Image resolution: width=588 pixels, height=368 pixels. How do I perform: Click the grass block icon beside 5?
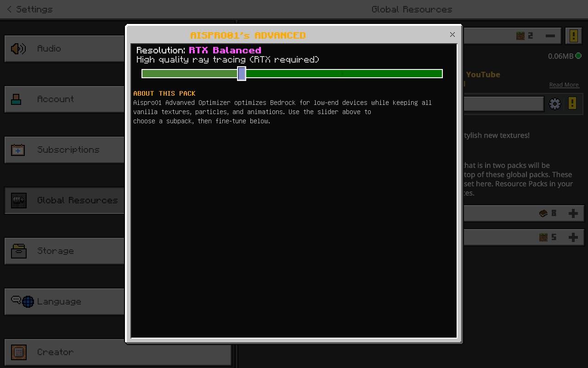click(543, 237)
